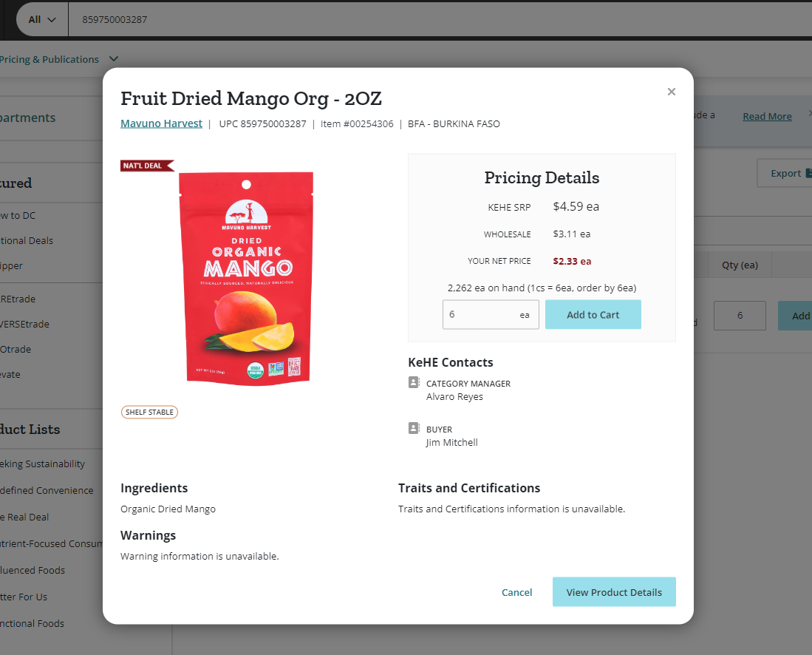Screen dimensions: 812x655
Task: Click the background row quantity field showing 6
Action: (740, 316)
